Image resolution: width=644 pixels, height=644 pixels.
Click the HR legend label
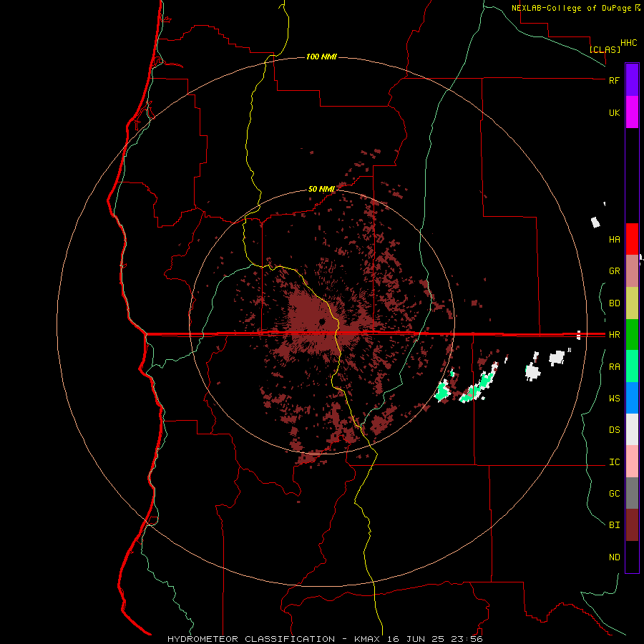(x=614, y=335)
